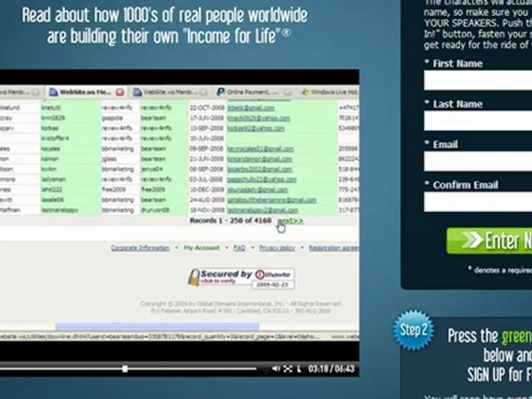Screen dimensions: 532x399
Task: Follow the next>> records link
Action: coord(290,221)
